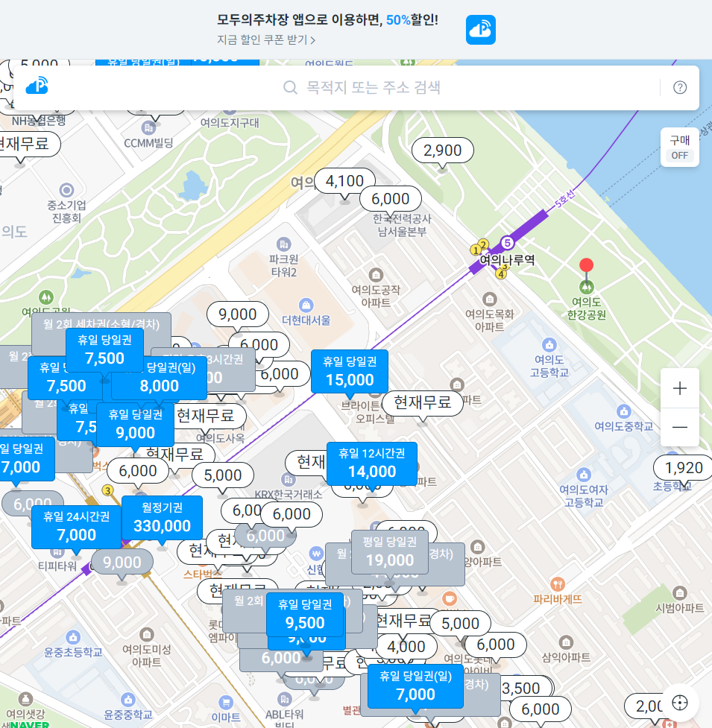Open the 휴일 12시간권 14,000 marker
712x728 pixels.
[x=372, y=463]
